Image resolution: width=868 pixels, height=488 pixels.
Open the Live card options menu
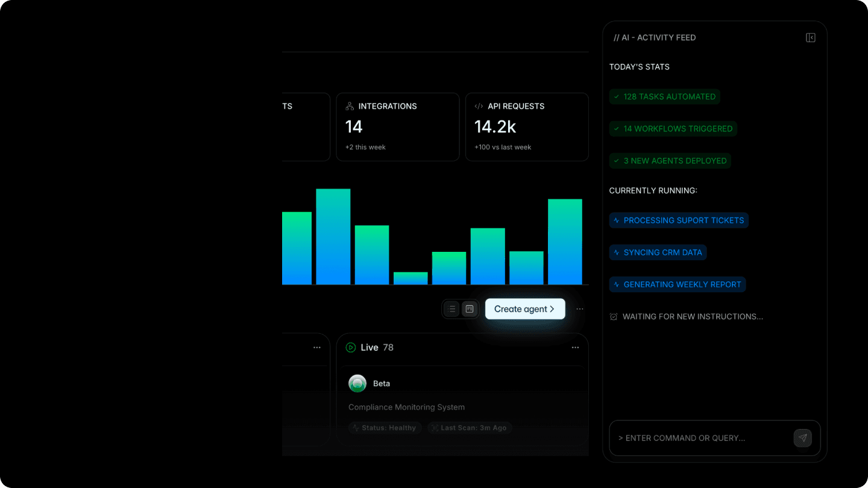pyautogui.click(x=575, y=347)
